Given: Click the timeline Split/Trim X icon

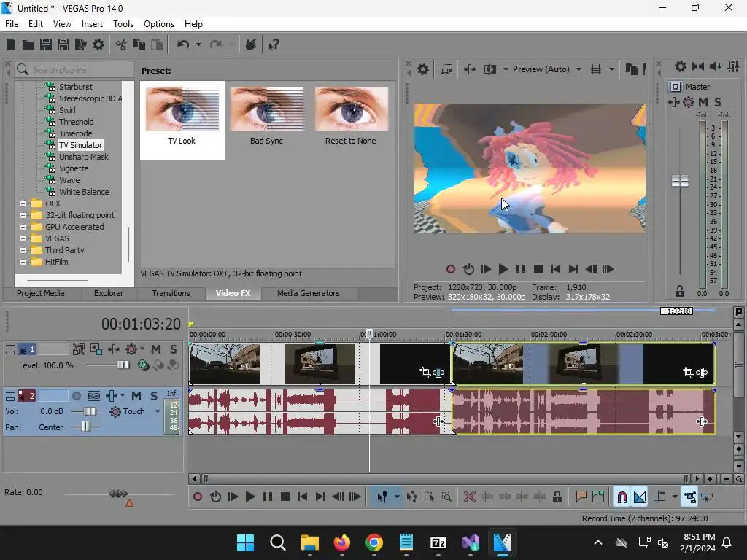Looking at the screenshot, I should [x=469, y=497].
